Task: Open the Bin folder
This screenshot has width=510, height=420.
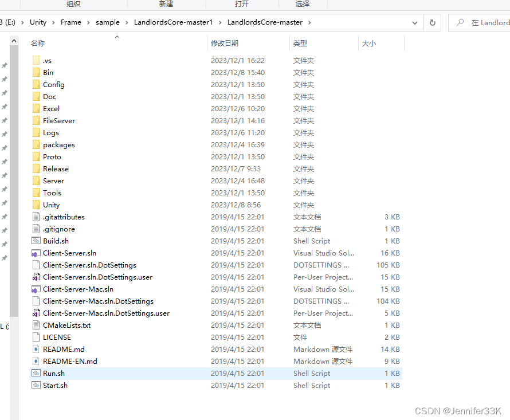Action: [49, 72]
